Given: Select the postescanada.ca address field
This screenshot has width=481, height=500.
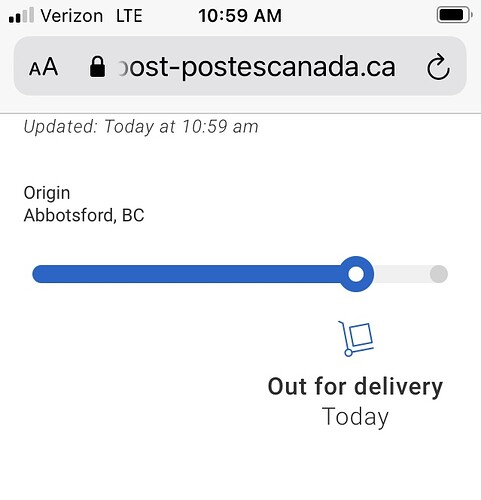Looking at the screenshot, I should pos(240,66).
